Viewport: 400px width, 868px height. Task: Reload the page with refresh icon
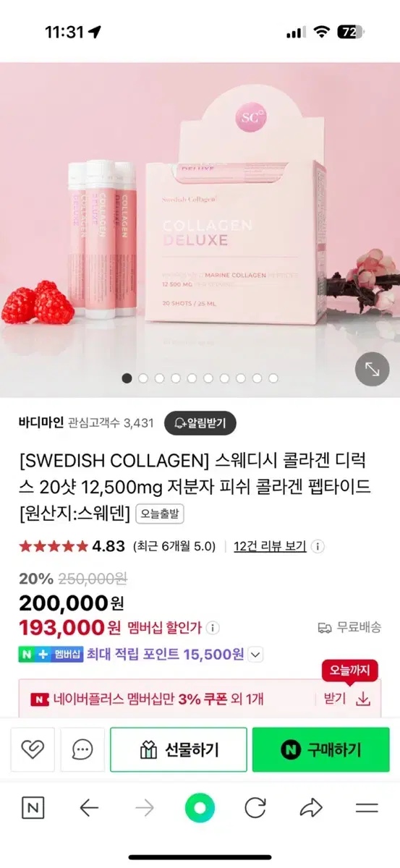click(255, 808)
